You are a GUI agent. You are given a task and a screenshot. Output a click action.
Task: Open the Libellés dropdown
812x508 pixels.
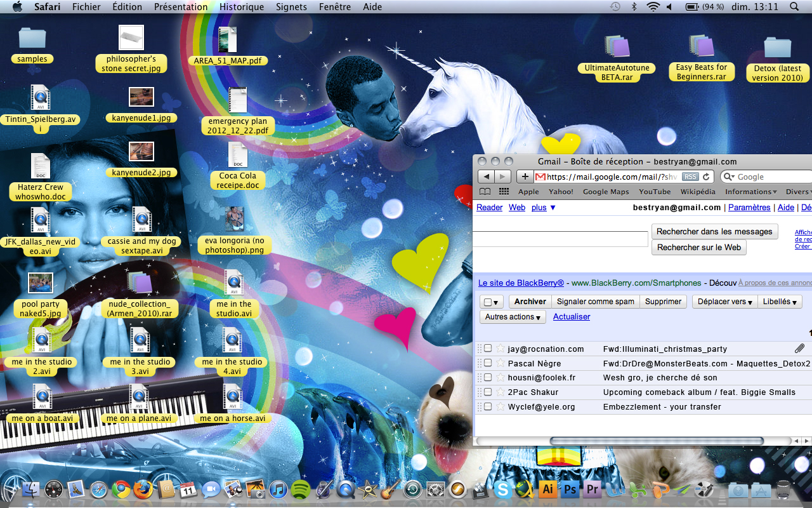coord(780,302)
